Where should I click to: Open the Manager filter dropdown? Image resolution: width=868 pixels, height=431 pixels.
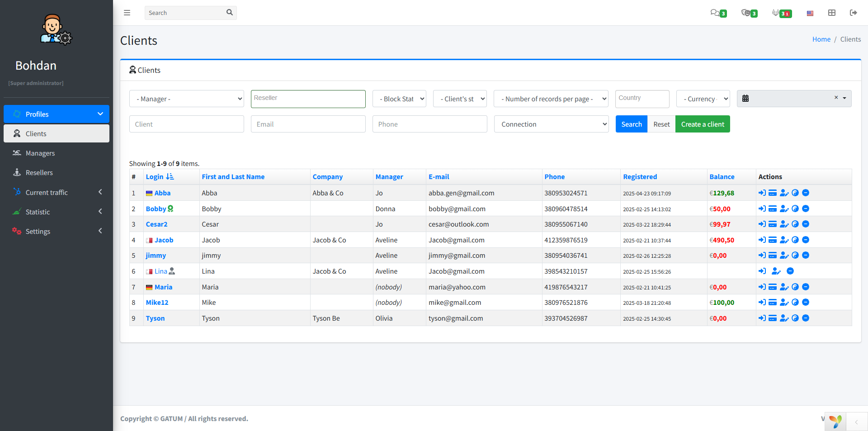[x=186, y=99]
